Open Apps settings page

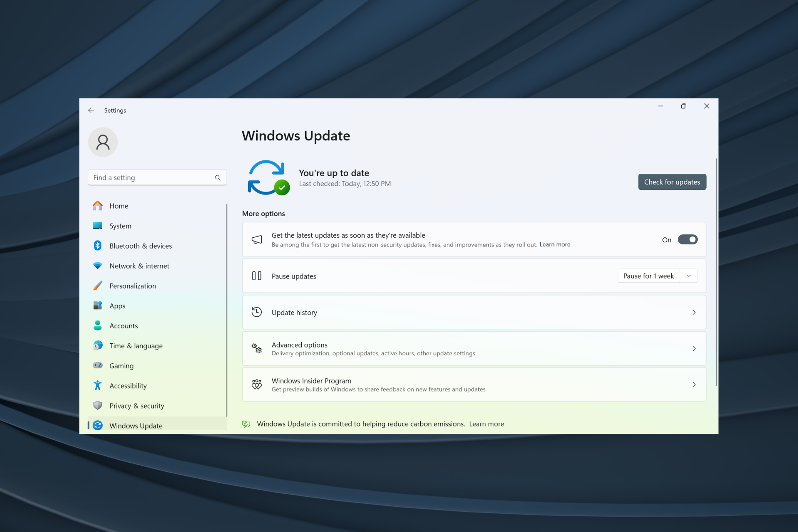[x=157, y=305]
